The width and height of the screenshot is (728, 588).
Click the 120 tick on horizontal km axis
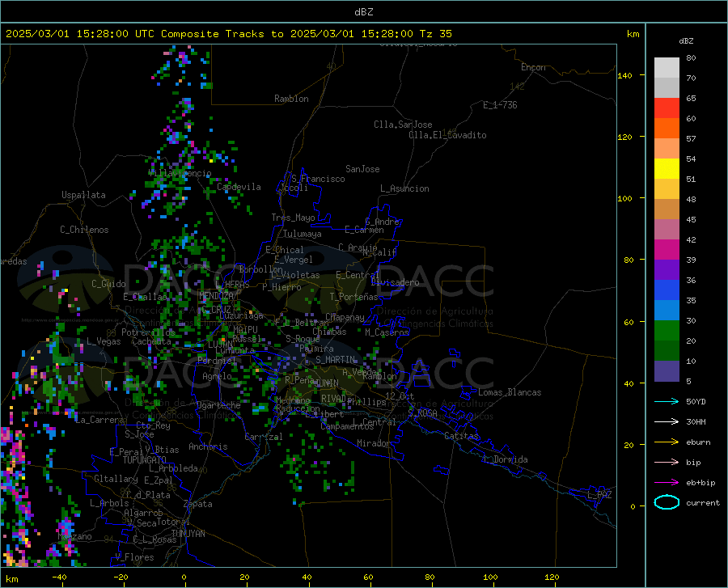[552, 577]
